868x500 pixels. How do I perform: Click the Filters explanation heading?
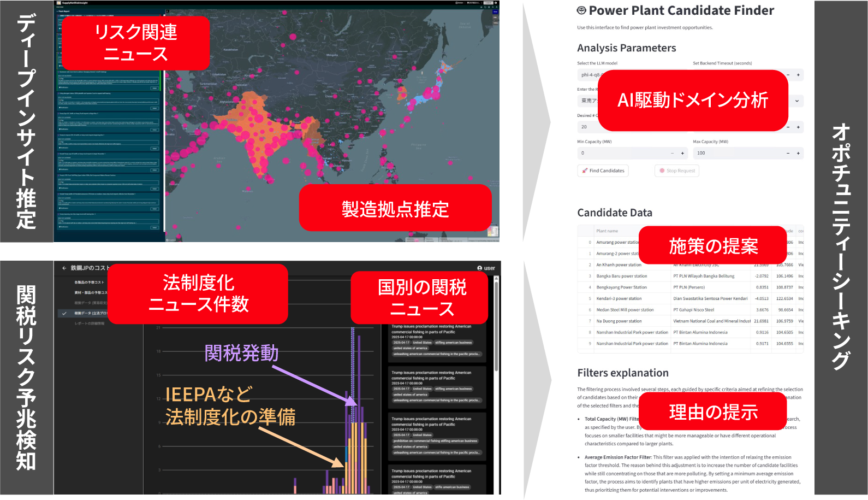(623, 373)
